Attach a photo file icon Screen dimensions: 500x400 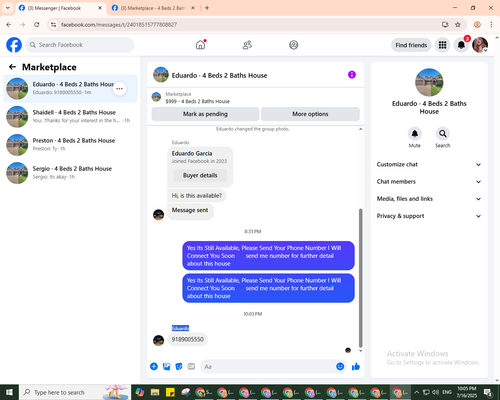coord(166,367)
